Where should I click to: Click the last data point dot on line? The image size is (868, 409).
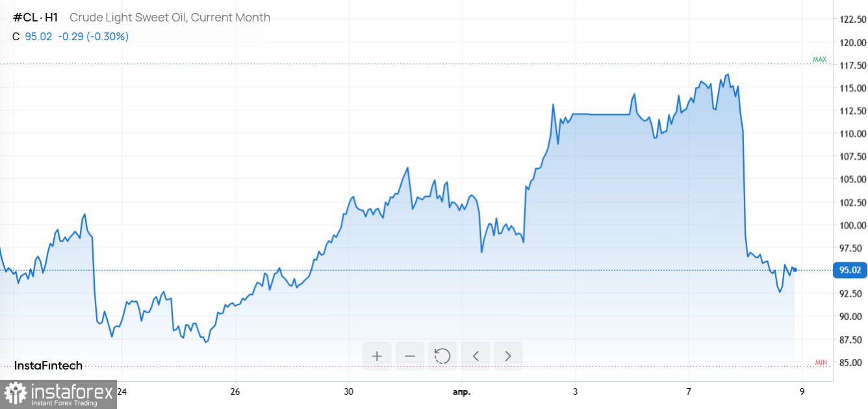pos(795,269)
